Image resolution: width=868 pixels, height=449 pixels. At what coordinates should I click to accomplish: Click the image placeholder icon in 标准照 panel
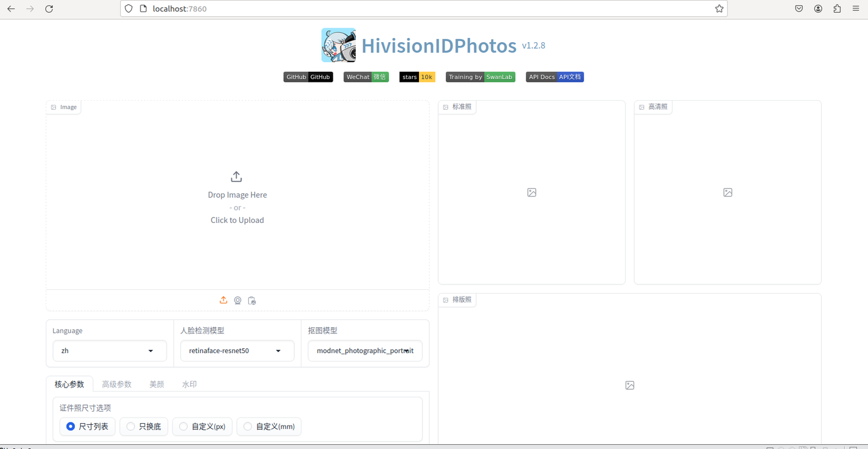click(x=532, y=192)
